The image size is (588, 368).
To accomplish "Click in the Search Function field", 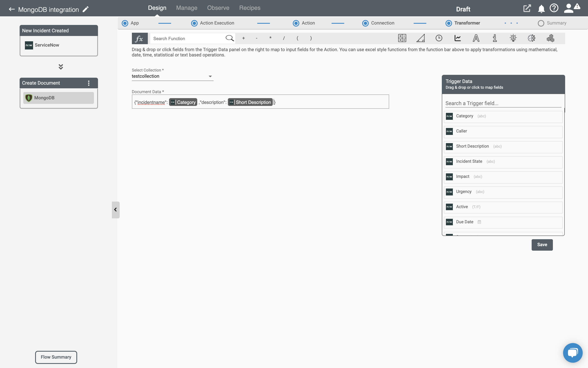I will tap(188, 38).
